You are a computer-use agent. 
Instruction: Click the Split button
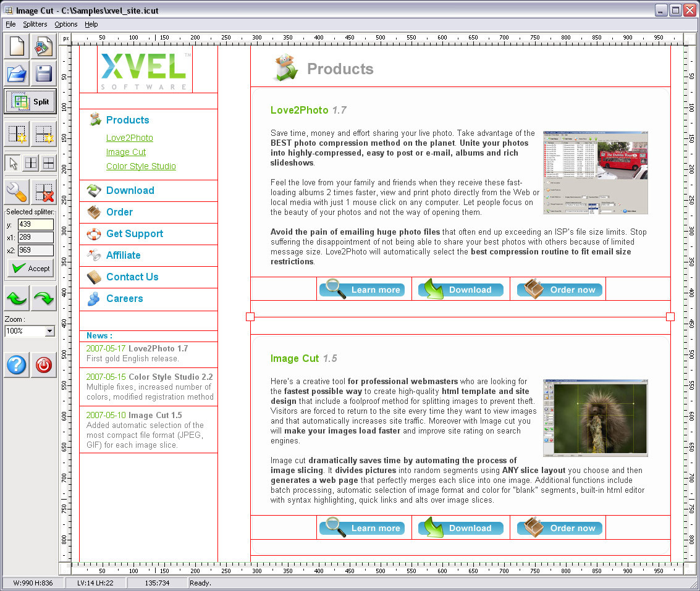(30, 101)
